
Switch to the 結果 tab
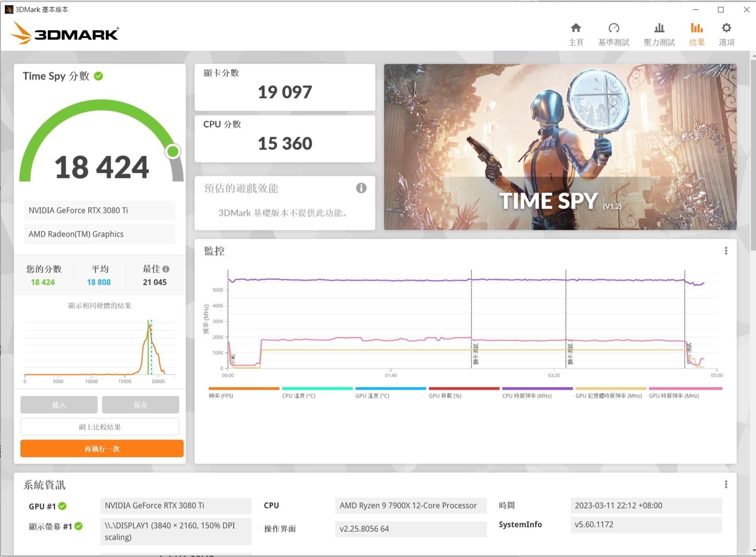point(696,33)
